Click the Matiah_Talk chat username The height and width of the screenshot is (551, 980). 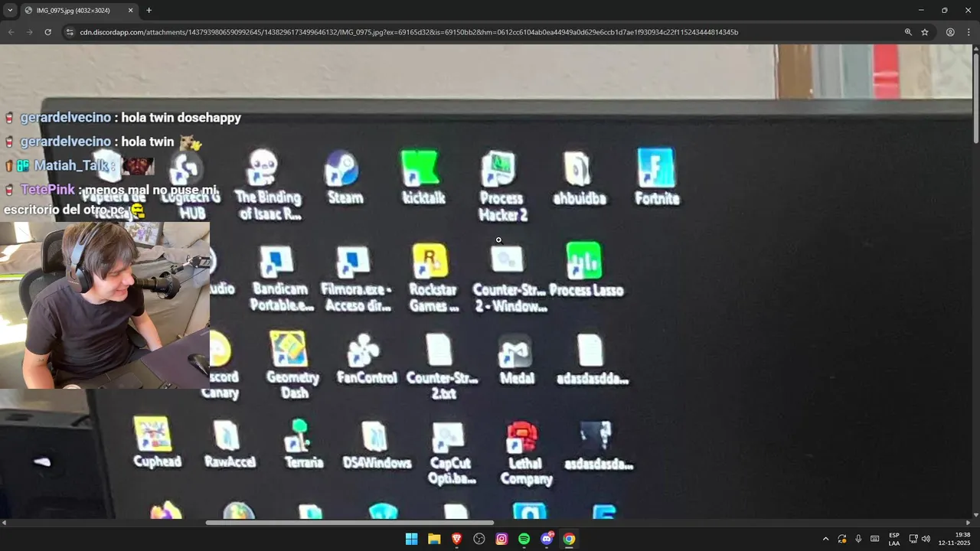(x=73, y=165)
